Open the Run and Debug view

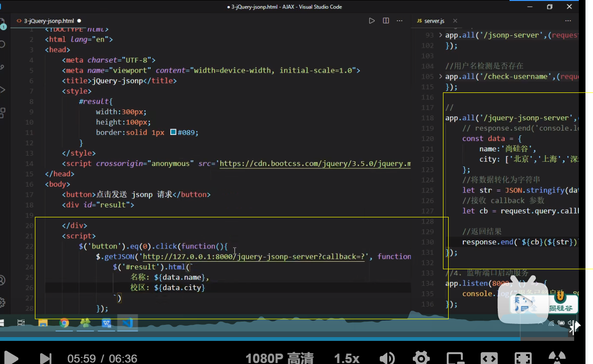pos(3,90)
